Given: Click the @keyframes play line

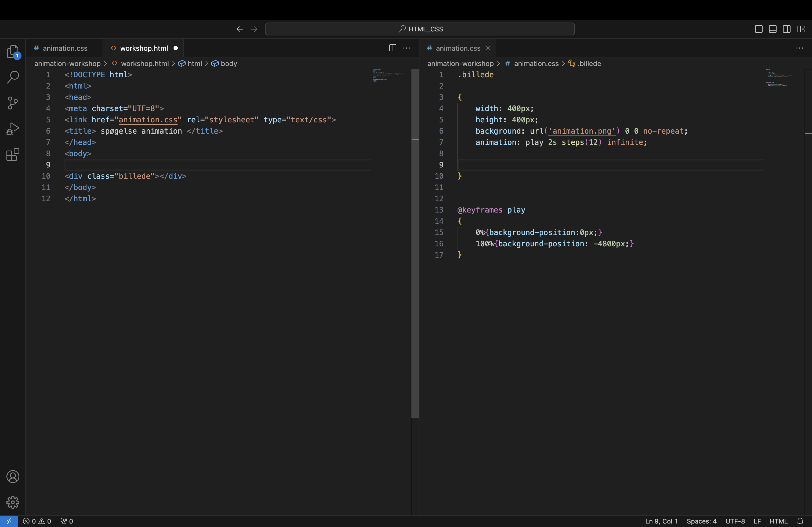Looking at the screenshot, I should [x=491, y=210].
